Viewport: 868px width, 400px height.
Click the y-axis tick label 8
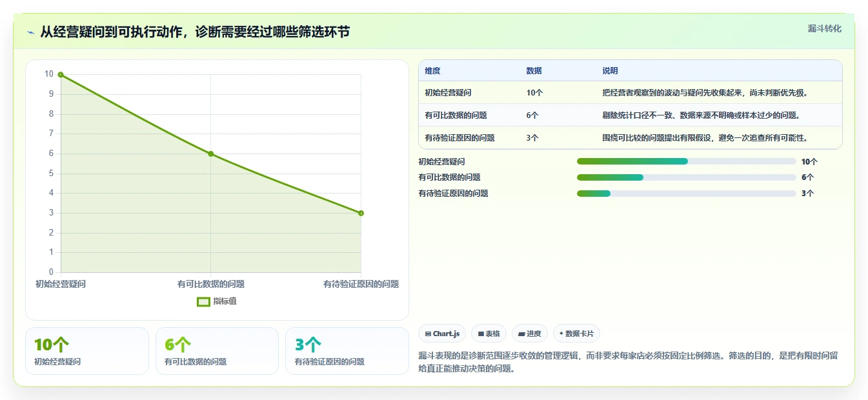click(x=51, y=114)
